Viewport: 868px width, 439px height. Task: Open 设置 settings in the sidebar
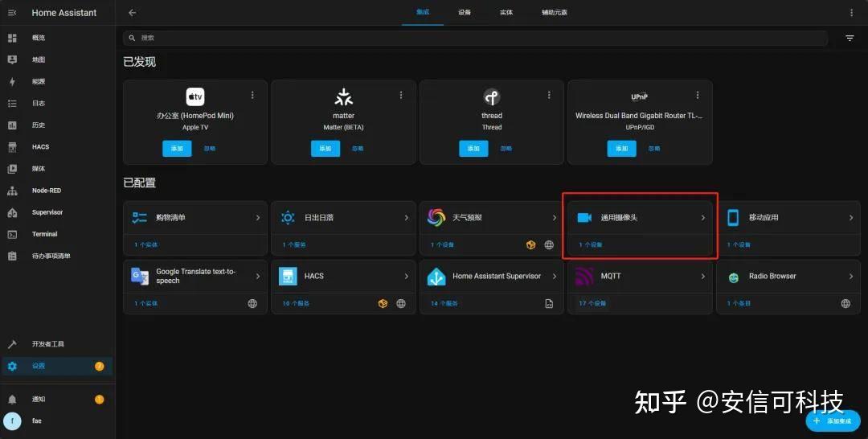point(58,366)
